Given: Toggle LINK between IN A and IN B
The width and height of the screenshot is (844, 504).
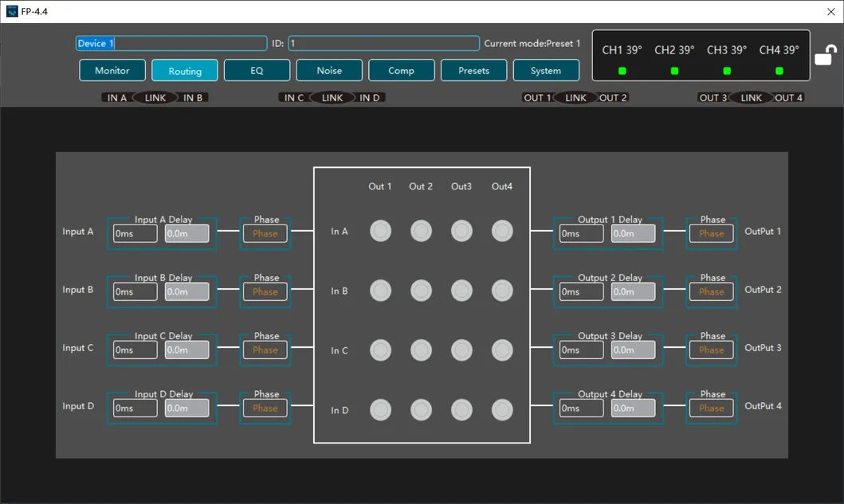Looking at the screenshot, I should point(155,97).
